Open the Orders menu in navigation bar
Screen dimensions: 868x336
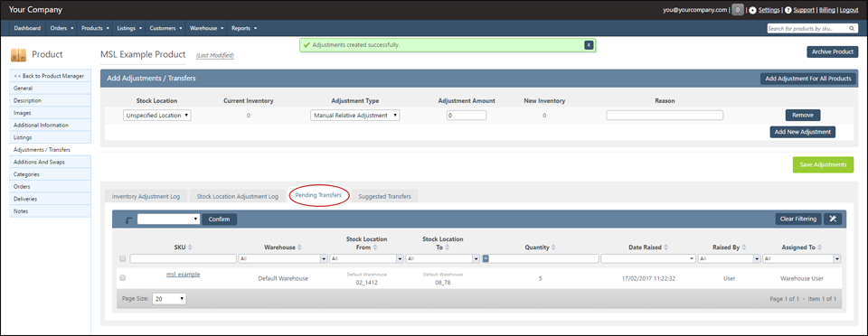point(61,28)
